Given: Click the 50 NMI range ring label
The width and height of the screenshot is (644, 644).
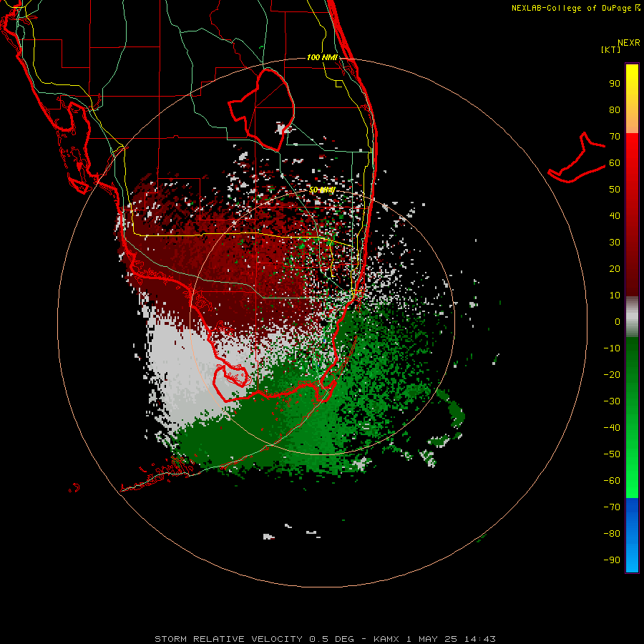Looking at the screenshot, I should (x=322, y=190).
